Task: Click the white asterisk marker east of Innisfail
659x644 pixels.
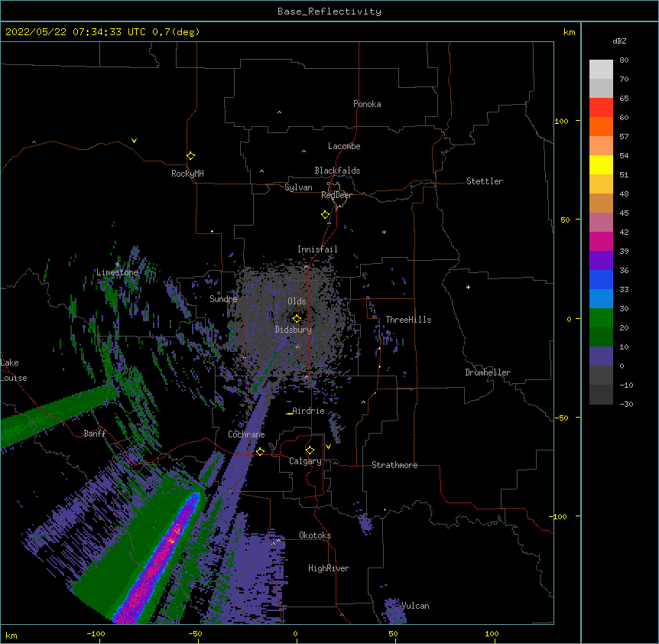Action: click(384, 232)
